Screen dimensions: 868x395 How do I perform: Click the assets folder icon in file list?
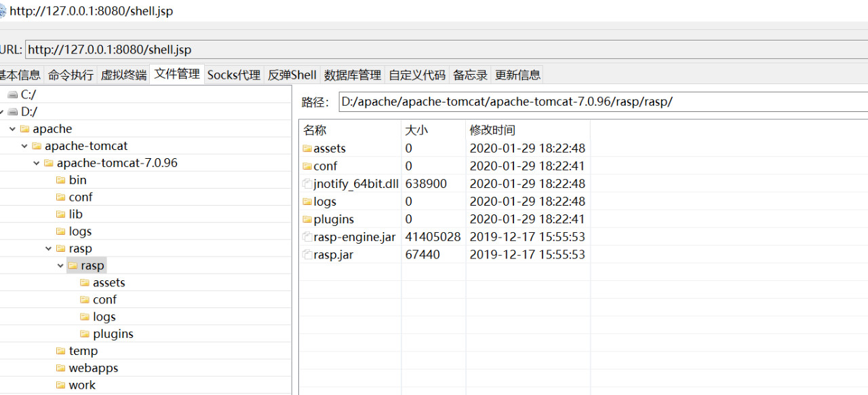(307, 149)
